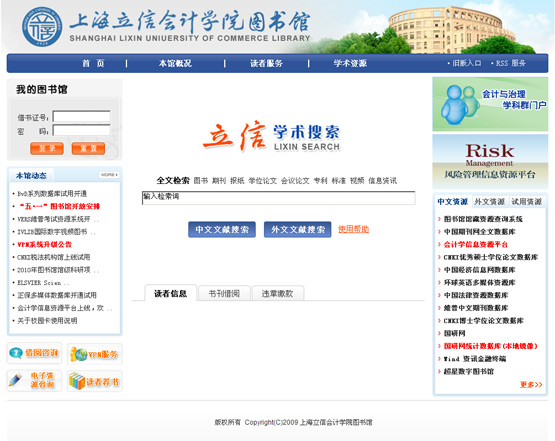The height and width of the screenshot is (441, 555).
Task: Open 本馆概况 navigation menu
Action: pos(175,63)
